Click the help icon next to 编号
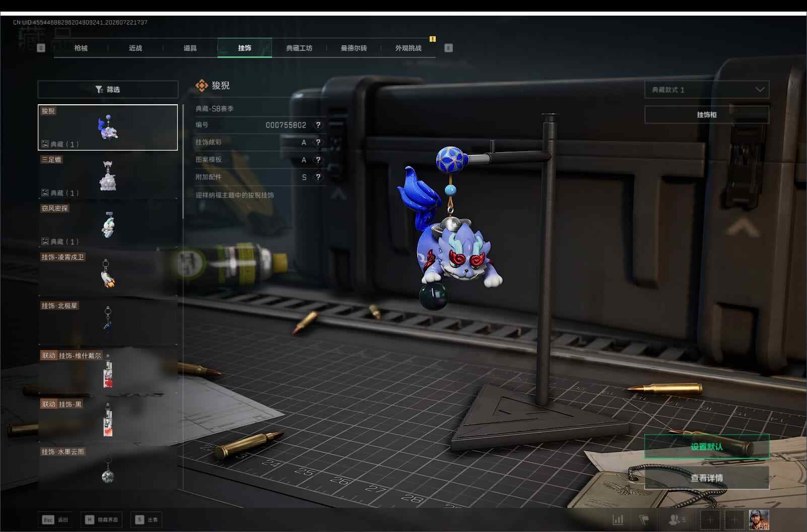The image size is (807, 532). coord(318,125)
